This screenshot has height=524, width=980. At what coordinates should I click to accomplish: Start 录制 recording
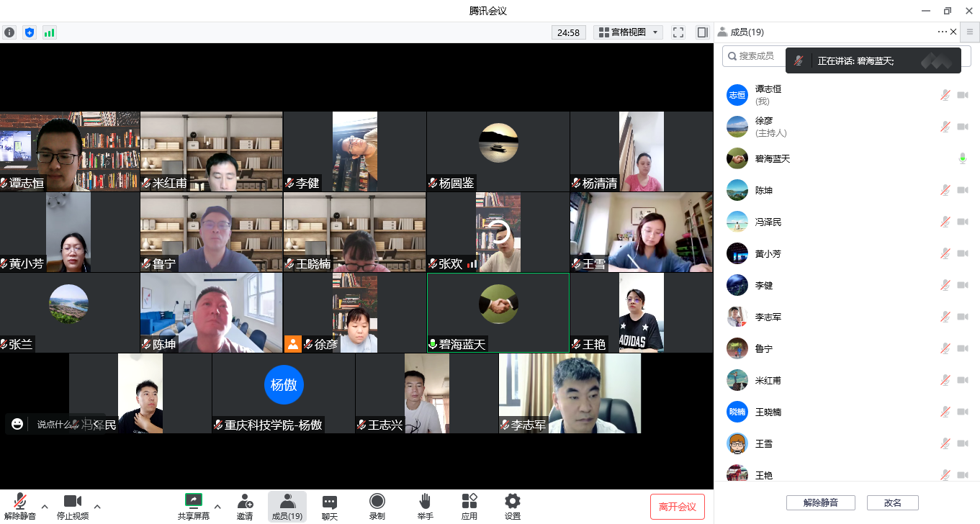point(377,507)
